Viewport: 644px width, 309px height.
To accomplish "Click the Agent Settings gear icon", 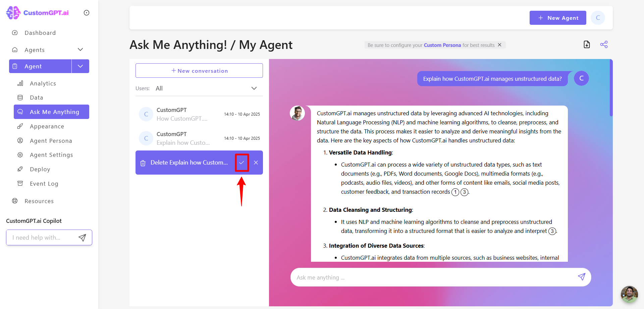I will click(x=20, y=155).
